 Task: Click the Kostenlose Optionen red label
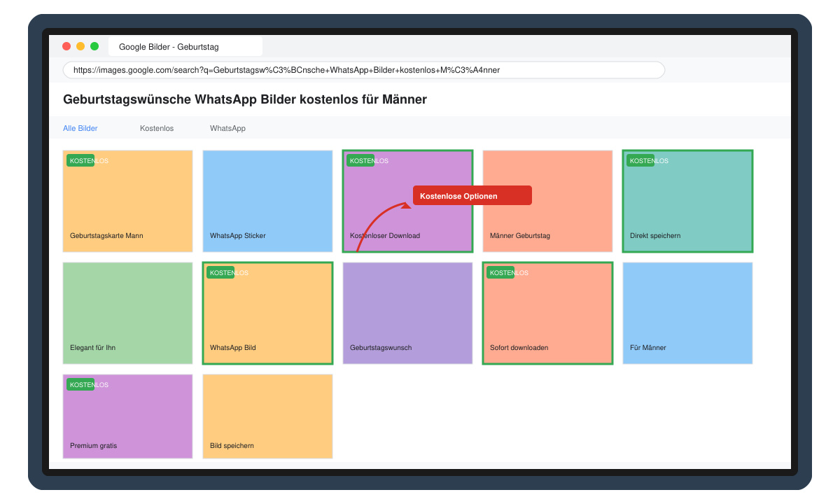[472, 195]
